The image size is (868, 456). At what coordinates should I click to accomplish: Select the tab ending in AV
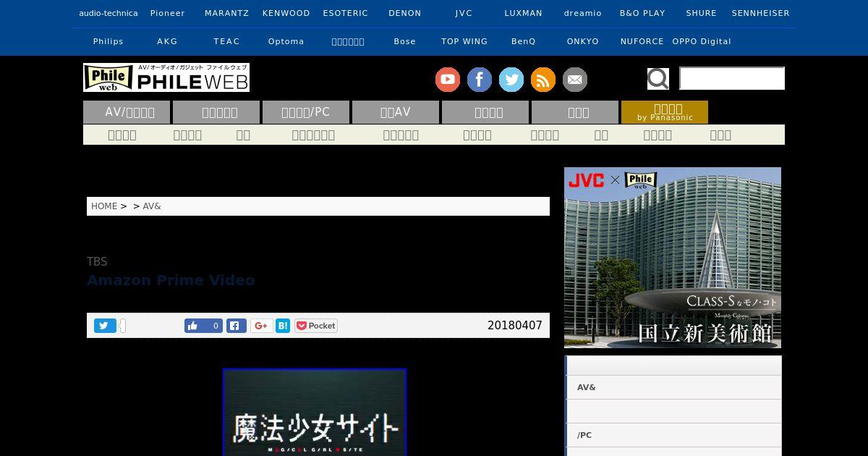396,112
